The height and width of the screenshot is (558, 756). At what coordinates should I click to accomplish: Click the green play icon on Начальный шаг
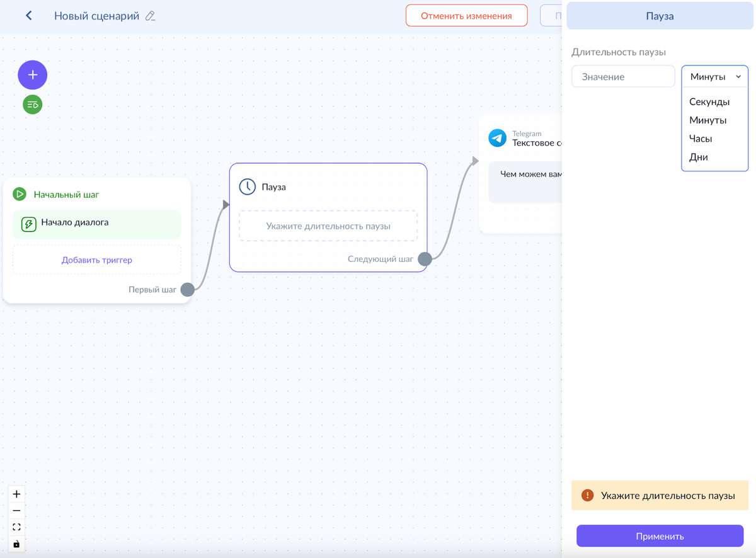pos(19,194)
